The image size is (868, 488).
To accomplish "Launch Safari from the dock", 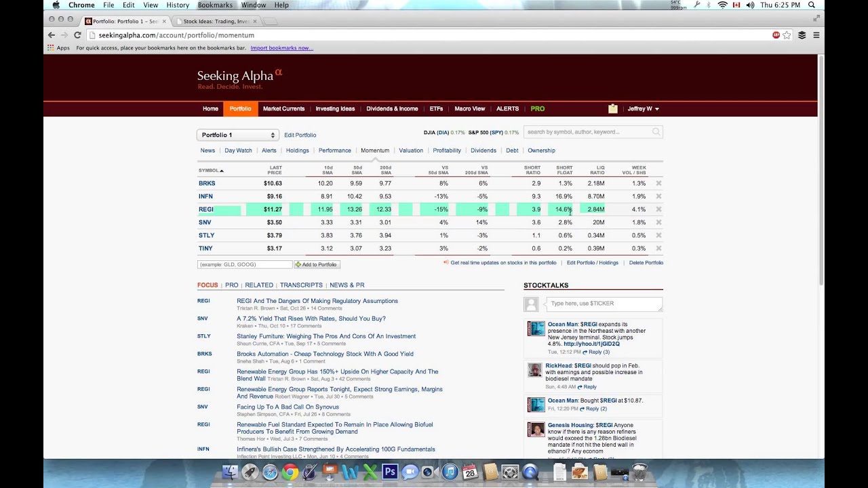I will [x=270, y=472].
